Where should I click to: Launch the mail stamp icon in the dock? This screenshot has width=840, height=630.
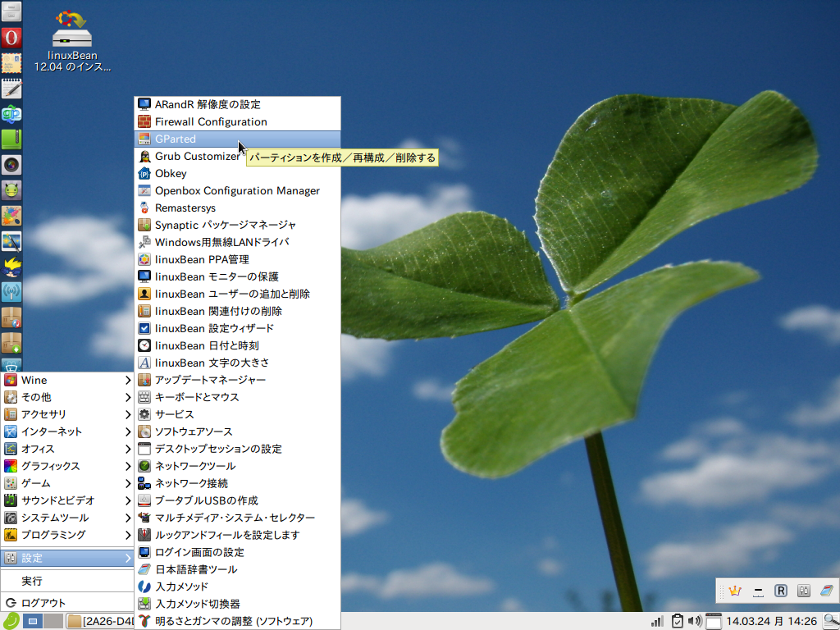[11, 63]
